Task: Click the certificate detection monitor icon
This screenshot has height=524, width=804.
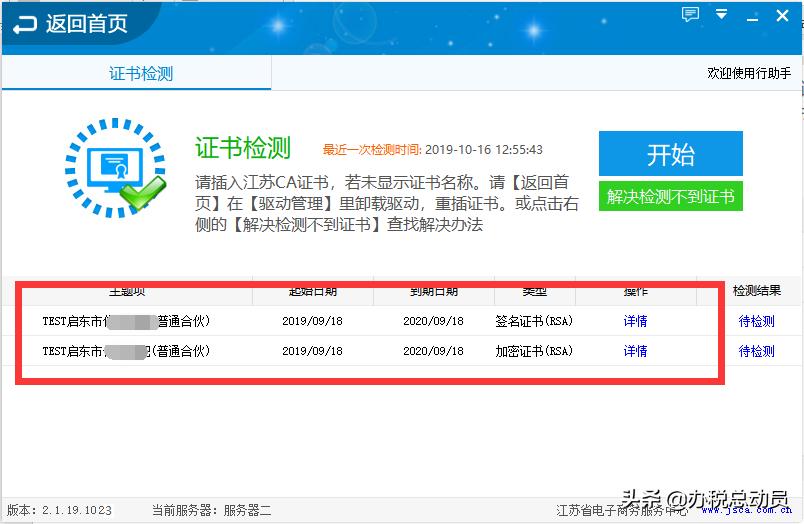Action: pos(115,168)
